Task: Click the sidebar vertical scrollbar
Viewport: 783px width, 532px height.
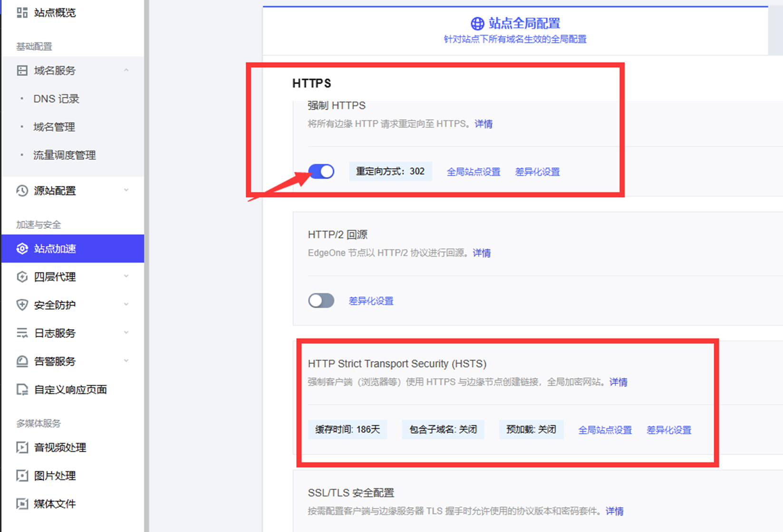Action: pyautogui.click(x=147, y=266)
